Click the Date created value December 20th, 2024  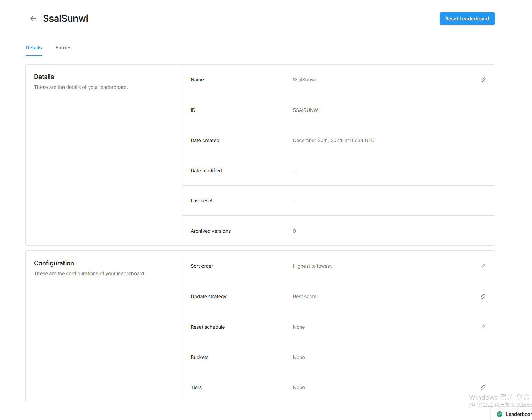pos(334,140)
